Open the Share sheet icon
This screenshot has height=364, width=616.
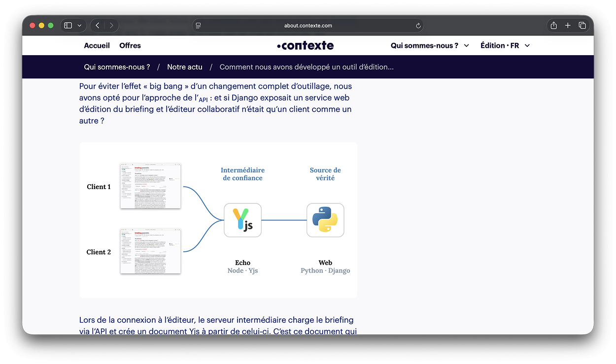(553, 26)
